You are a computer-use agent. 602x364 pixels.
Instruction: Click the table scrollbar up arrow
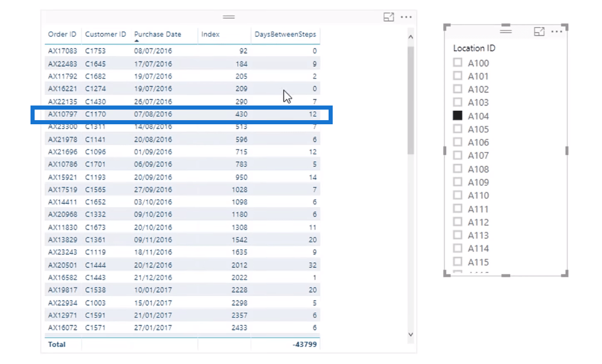tap(410, 37)
